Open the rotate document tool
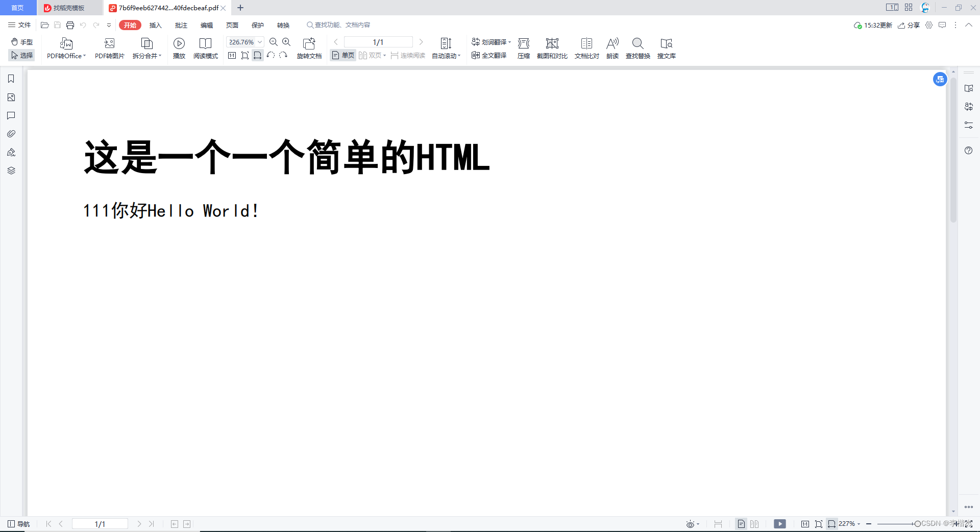Image resolution: width=980 pixels, height=532 pixels. [309, 49]
